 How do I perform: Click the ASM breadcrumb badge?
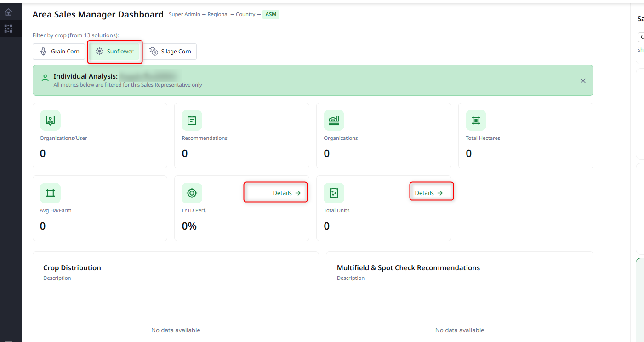pos(271,14)
